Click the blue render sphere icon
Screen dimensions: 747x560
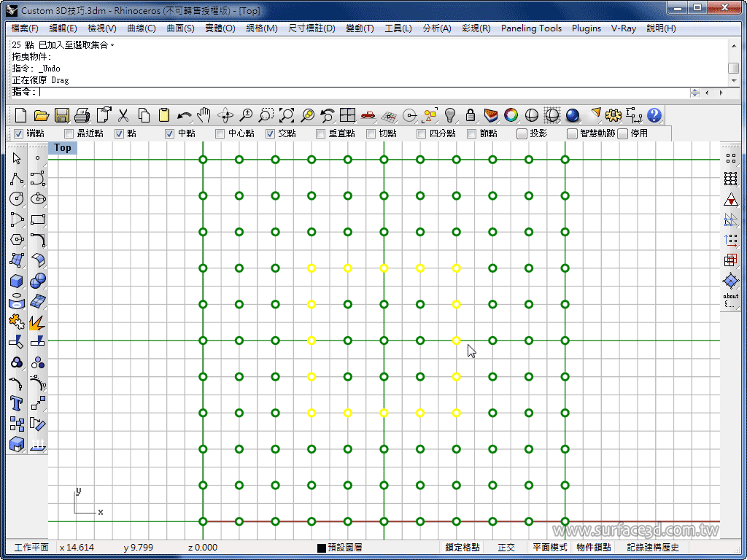pos(573,115)
